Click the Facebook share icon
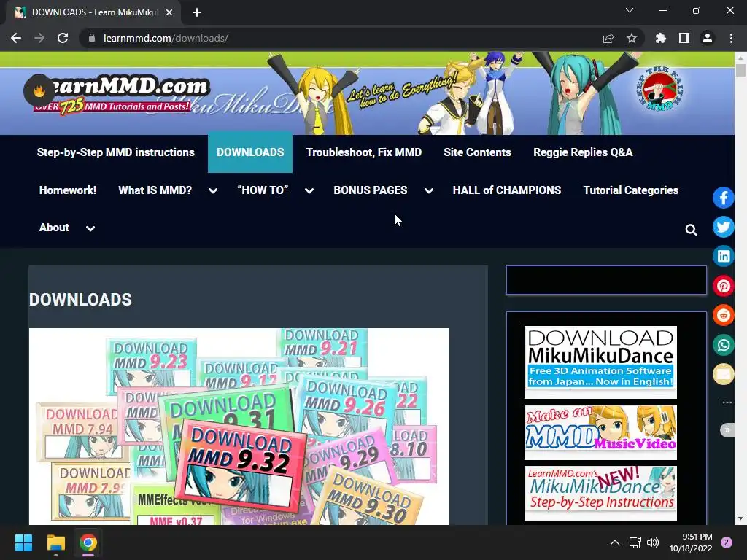Viewport: 747px width, 560px height. 723,198
